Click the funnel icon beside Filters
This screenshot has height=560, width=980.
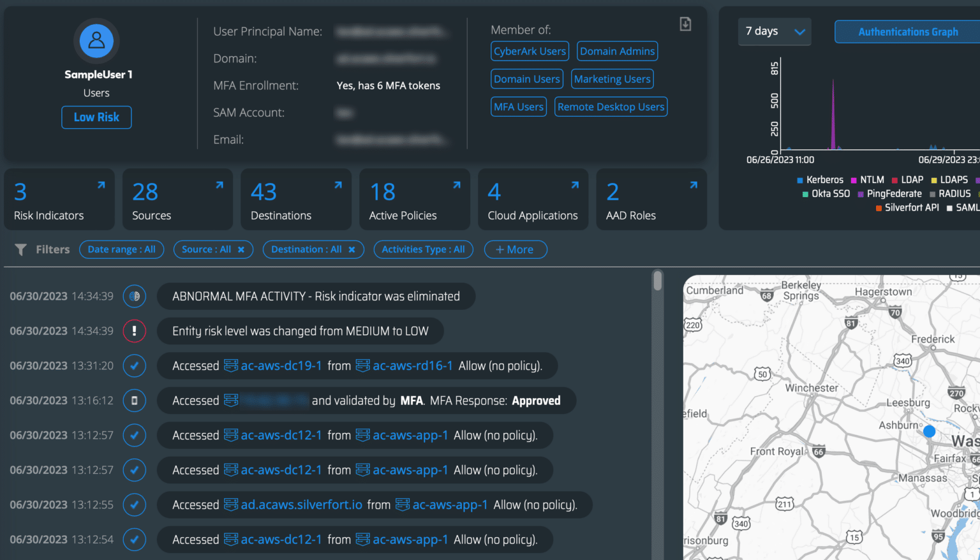point(21,249)
